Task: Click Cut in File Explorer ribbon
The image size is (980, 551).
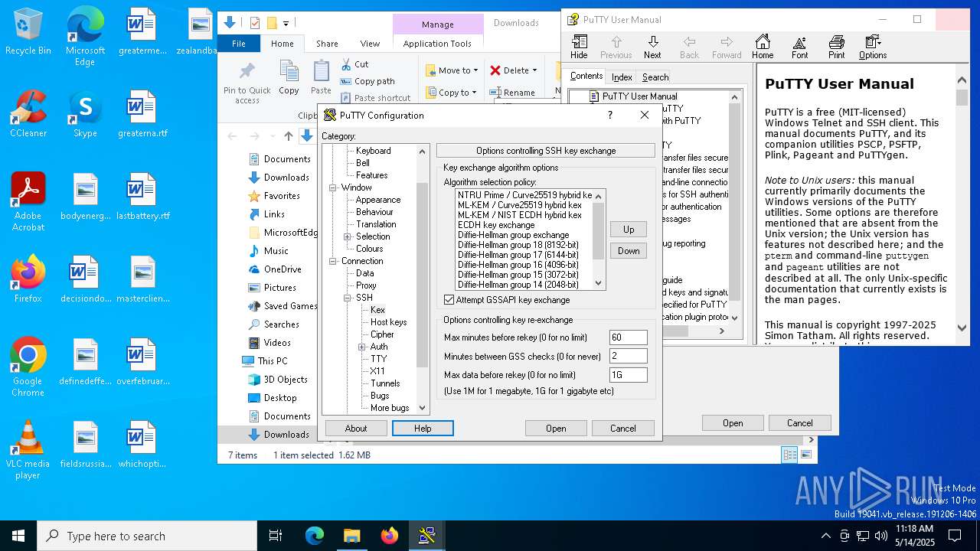Action: coord(354,64)
